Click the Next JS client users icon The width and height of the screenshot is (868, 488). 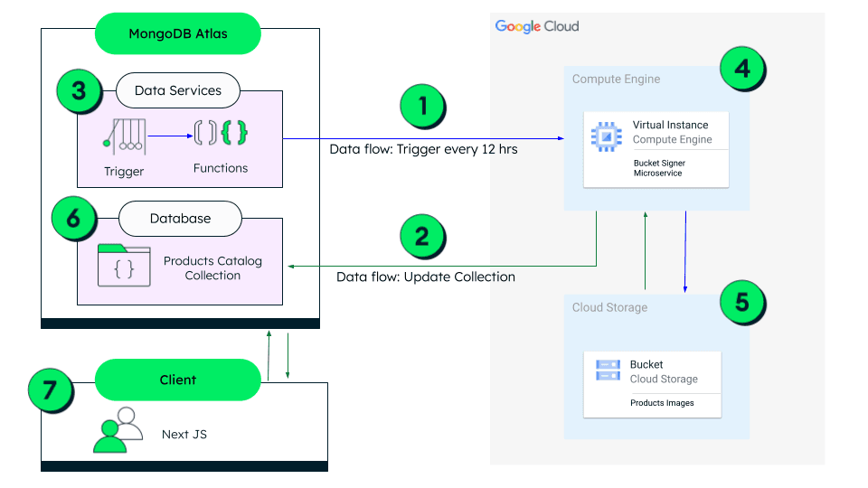pyautogui.click(x=118, y=429)
